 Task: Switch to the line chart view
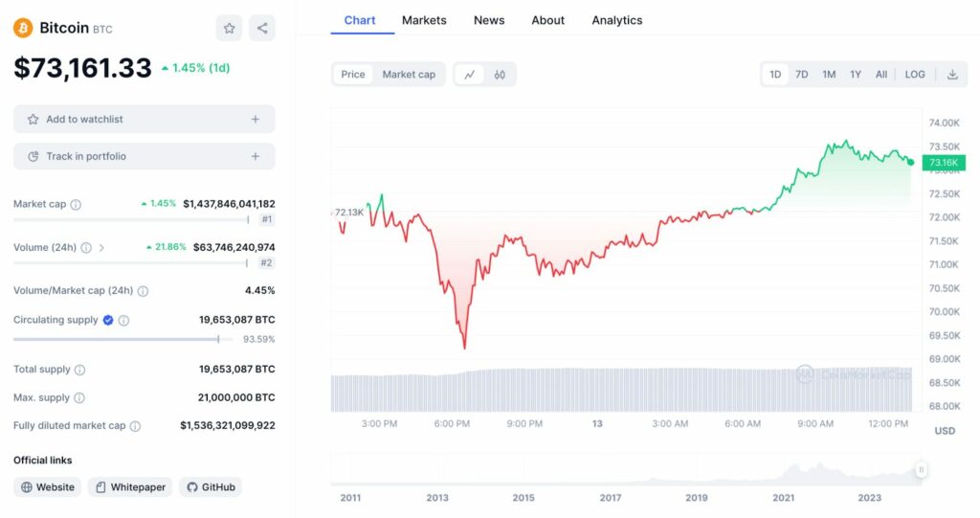point(469,75)
